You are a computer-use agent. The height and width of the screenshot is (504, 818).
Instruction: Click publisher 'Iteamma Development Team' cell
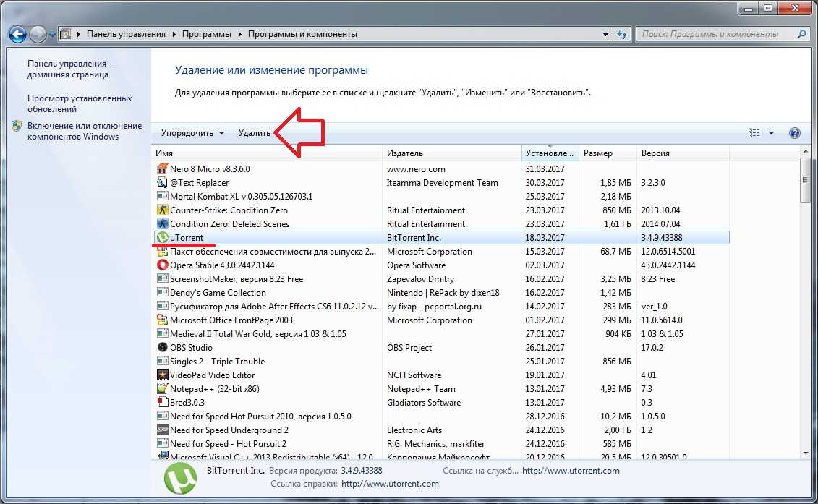(443, 183)
